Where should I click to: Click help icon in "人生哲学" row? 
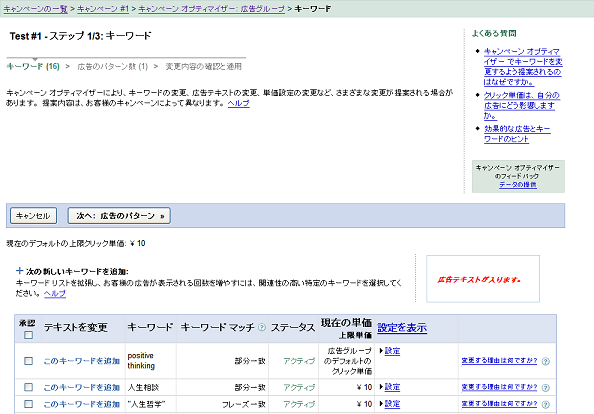coord(546,405)
